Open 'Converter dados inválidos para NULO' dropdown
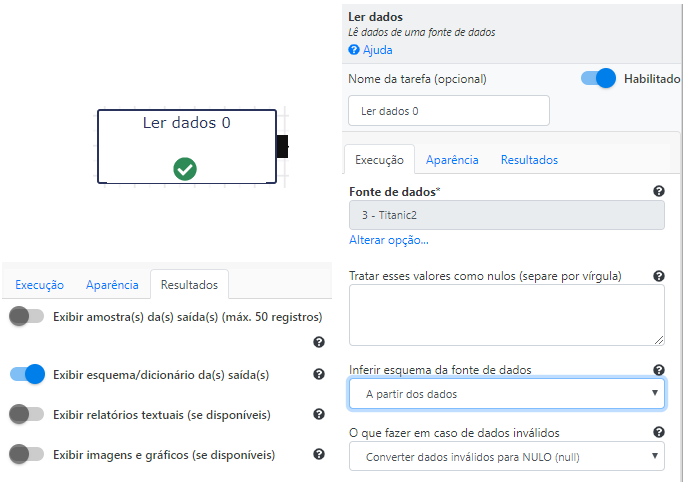 pyautogui.click(x=507, y=457)
